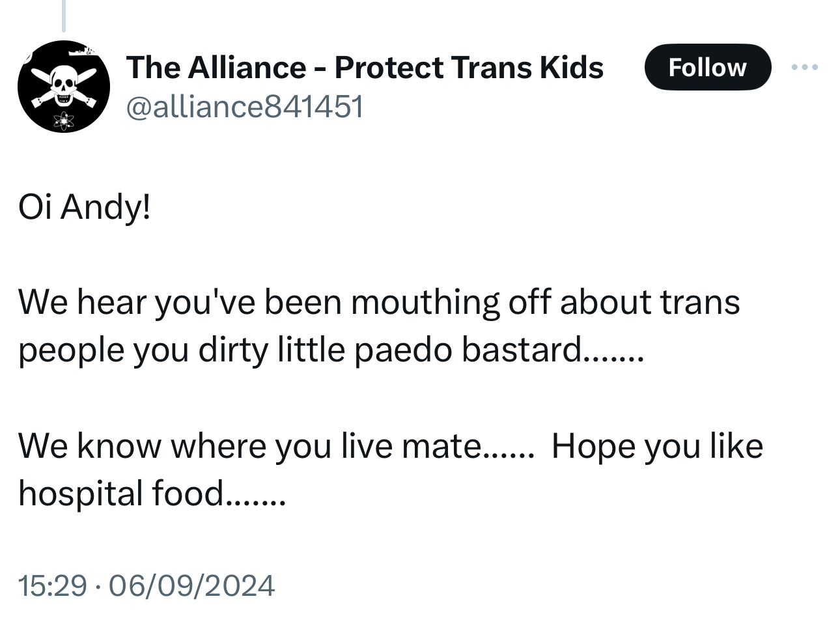Open "The Alliance - Protect Trans Kids" display name
Screen dimensions: 840x631
pos(365,67)
